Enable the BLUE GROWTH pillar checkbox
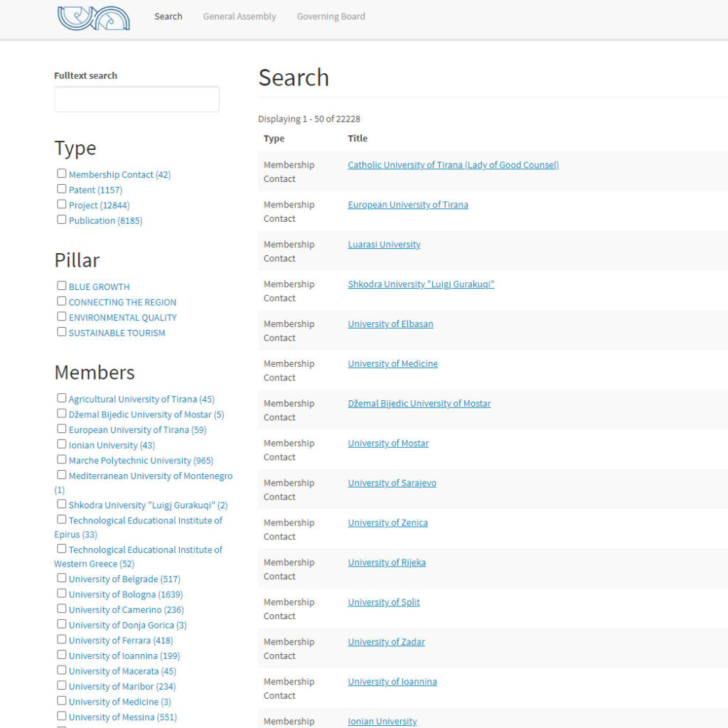728x728 pixels. pos(61,286)
